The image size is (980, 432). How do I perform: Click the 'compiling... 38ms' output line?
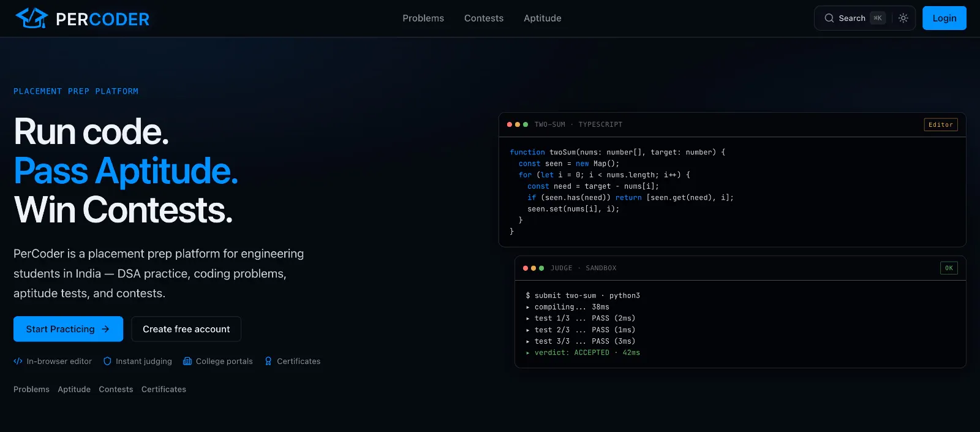point(568,307)
